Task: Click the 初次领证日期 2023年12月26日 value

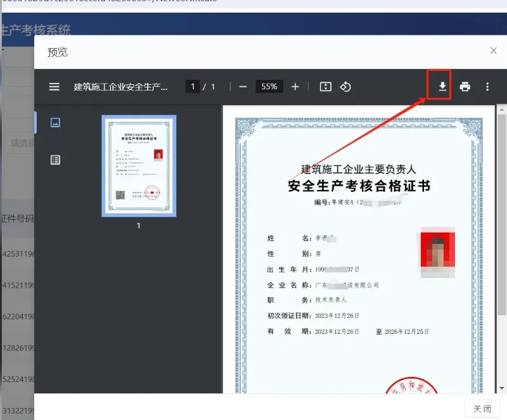Action: pos(337,315)
